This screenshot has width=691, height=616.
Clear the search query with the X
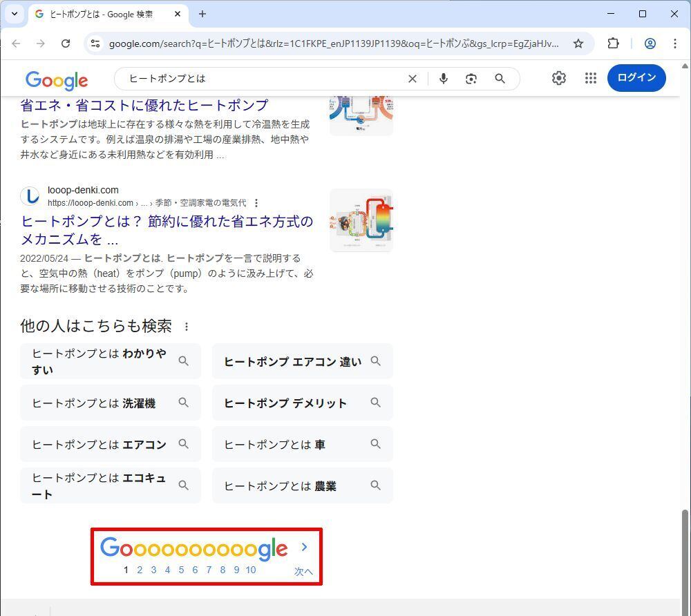coord(413,79)
